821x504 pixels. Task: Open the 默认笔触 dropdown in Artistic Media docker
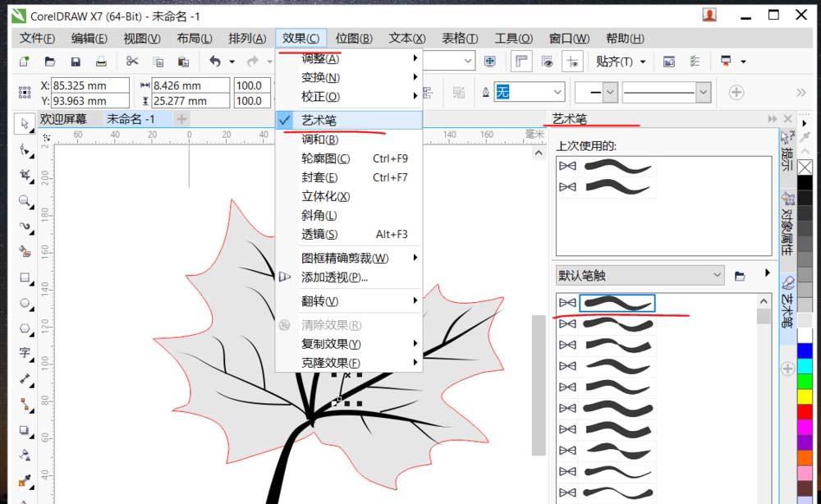coord(718,275)
